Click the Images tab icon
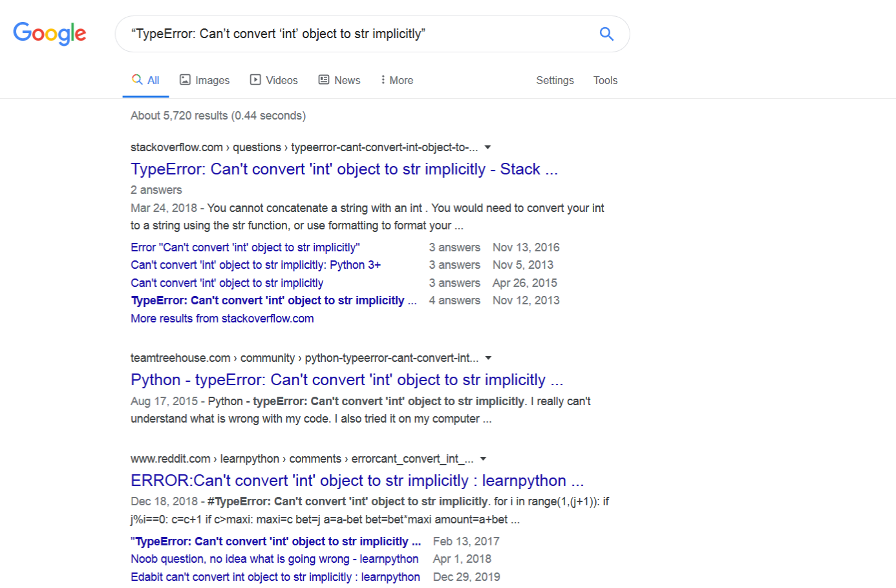The height and width of the screenshot is (588, 896). pyautogui.click(x=185, y=79)
